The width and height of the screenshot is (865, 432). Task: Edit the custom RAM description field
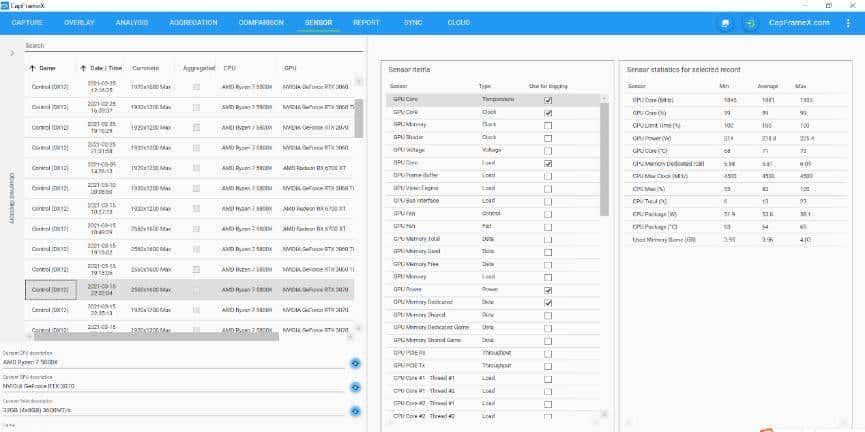(174, 410)
